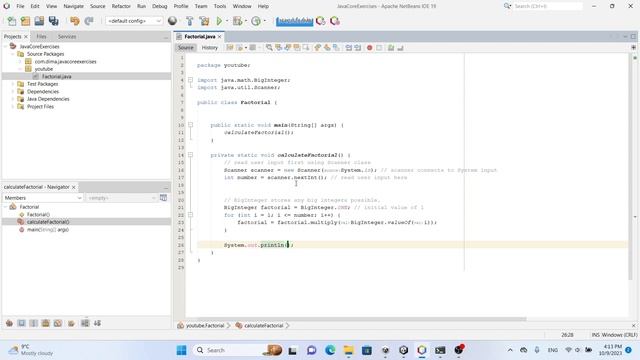The height and width of the screenshot is (360, 640).
Task: Click the New Project toolbar icon
Action: (x=25, y=21)
